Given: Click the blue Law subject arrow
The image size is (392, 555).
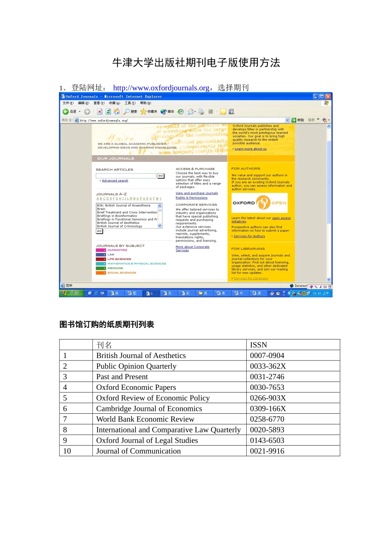Looking at the screenshot, I should [101, 254].
